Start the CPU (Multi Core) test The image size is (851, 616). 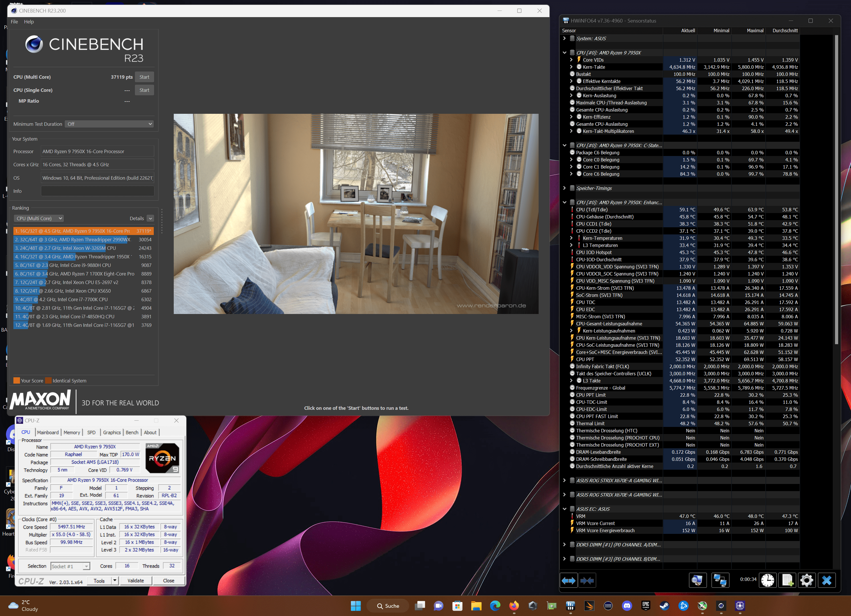(144, 77)
